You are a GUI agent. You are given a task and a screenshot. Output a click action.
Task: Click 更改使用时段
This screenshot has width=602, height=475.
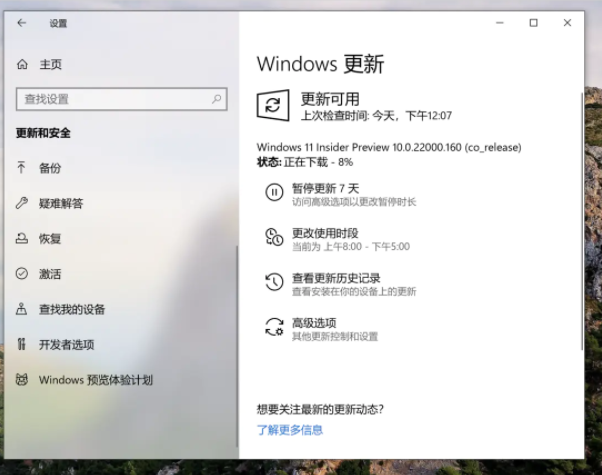325,233
